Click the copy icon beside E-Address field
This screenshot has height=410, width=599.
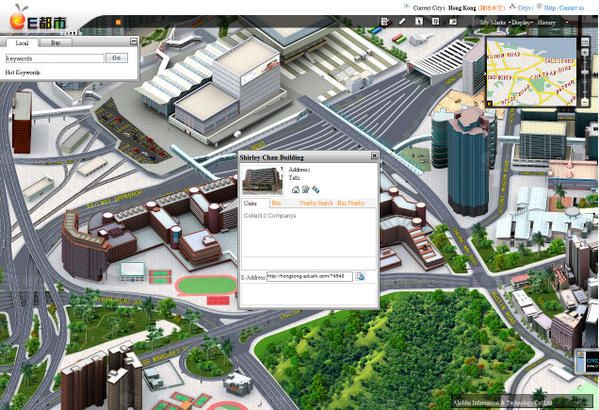click(x=360, y=276)
